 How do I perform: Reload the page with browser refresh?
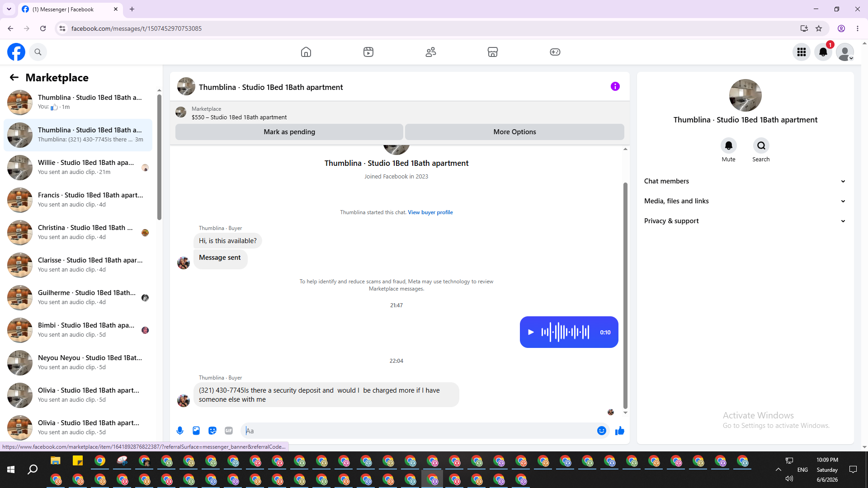tap(43, 28)
